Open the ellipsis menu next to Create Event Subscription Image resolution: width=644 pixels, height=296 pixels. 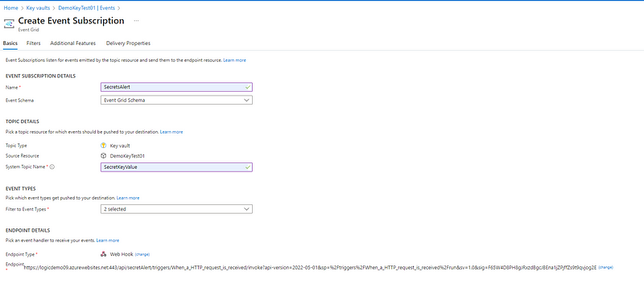coord(136,21)
